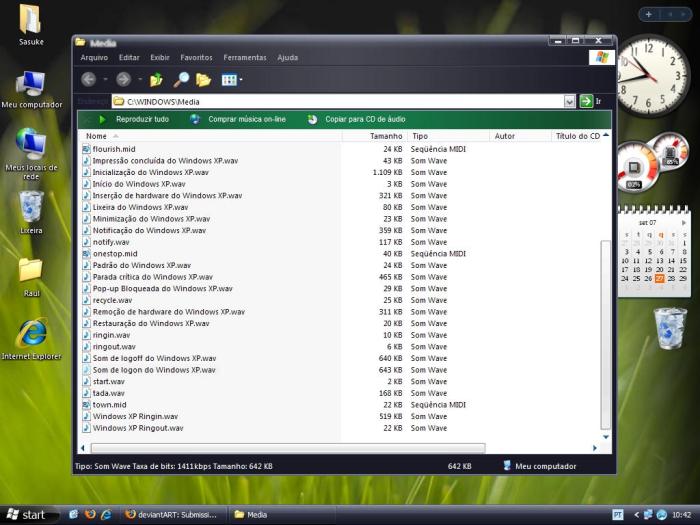Launch Internet Explorer from quick launch
The image size is (700, 525).
(x=106, y=514)
